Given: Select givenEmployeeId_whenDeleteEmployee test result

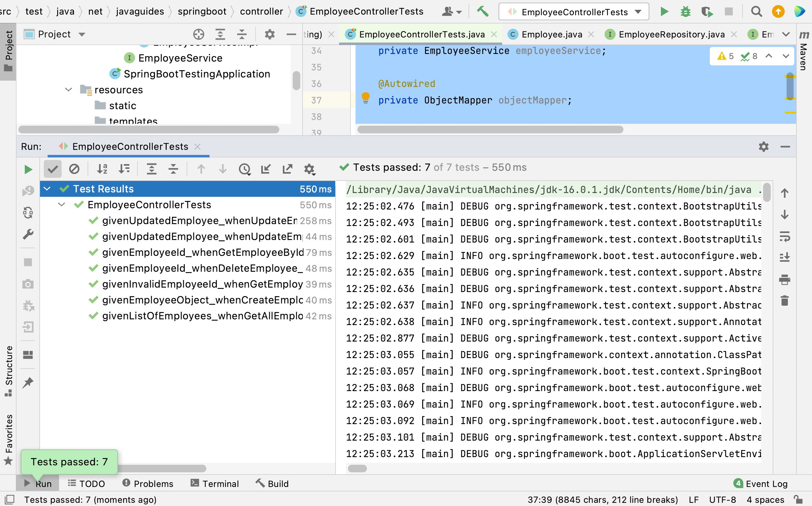Looking at the screenshot, I should (x=188, y=268).
